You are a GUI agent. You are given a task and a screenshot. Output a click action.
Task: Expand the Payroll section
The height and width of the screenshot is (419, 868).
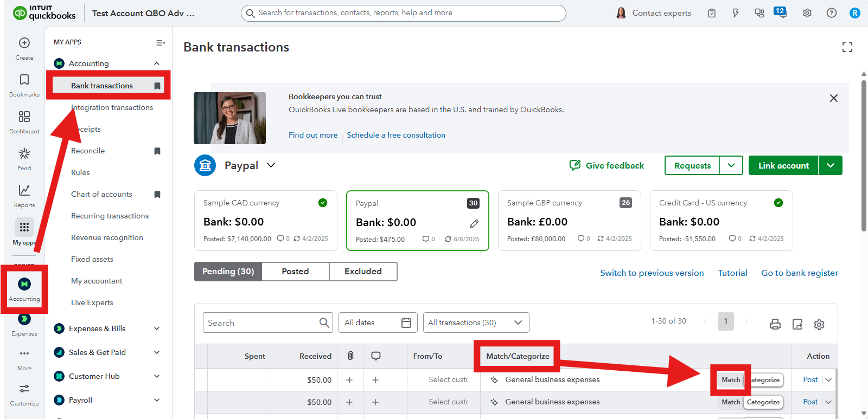click(x=157, y=400)
